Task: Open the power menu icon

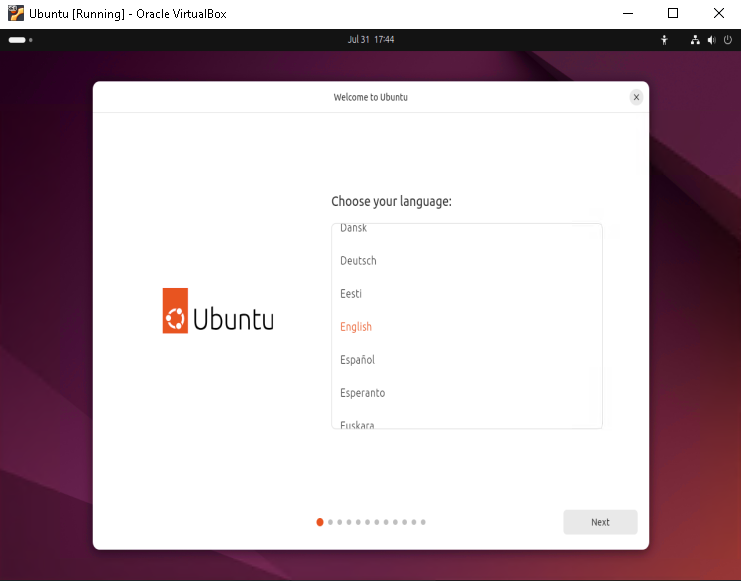Action: tap(728, 40)
